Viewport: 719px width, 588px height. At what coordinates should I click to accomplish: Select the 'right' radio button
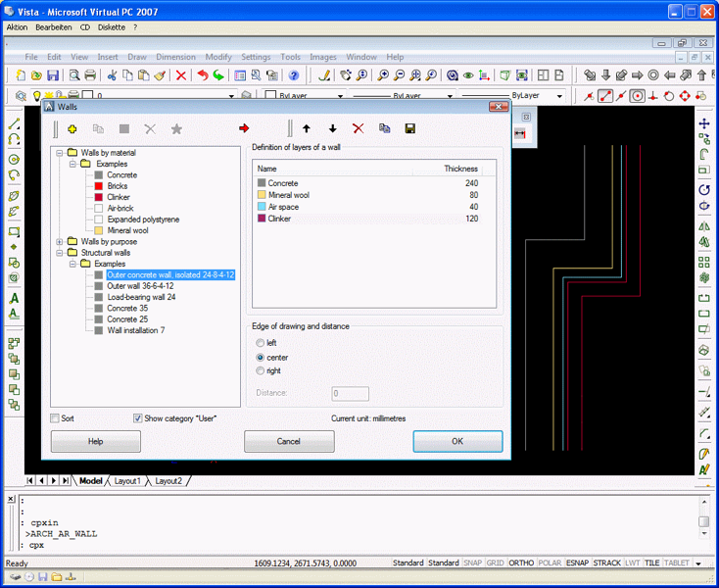260,370
